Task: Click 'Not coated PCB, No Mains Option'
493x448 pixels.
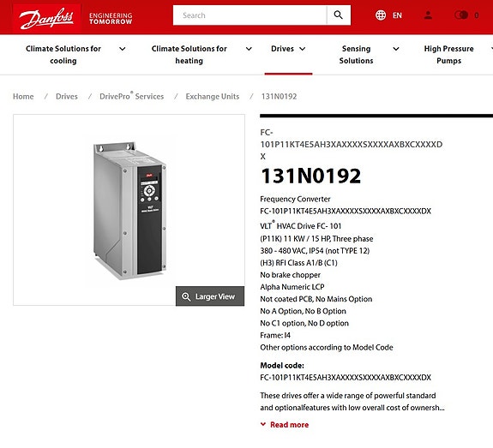Action: [x=316, y=299]
